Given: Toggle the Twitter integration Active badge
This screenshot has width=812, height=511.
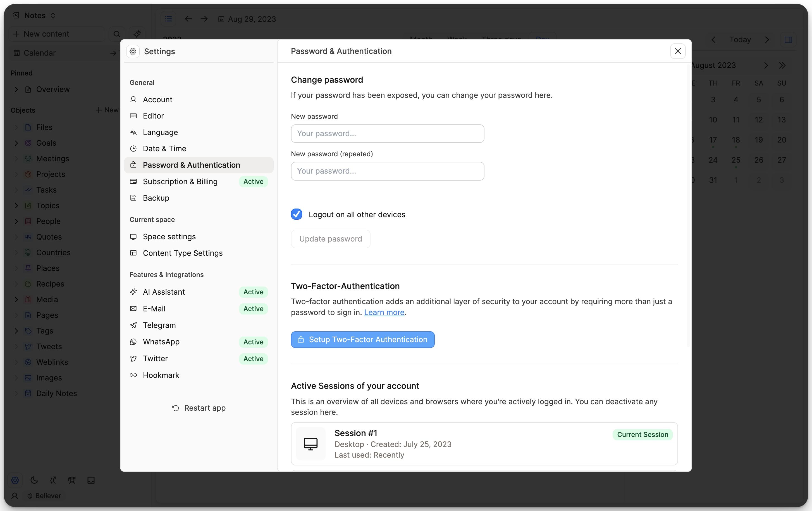Looking at the screenshot, I should click(x=253, y=359).
